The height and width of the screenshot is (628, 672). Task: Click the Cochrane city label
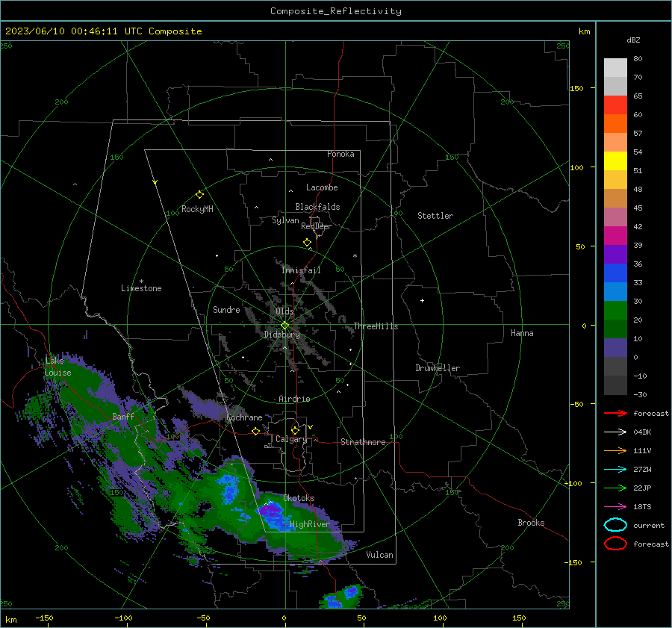[x=244, y=417]
